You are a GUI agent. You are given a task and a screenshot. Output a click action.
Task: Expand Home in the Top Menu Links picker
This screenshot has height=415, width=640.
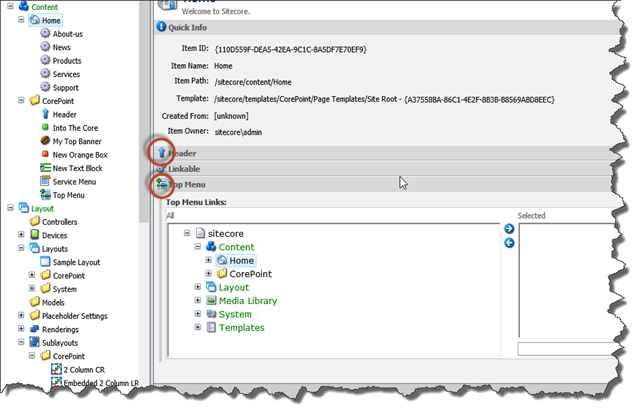tap(209, 260)
